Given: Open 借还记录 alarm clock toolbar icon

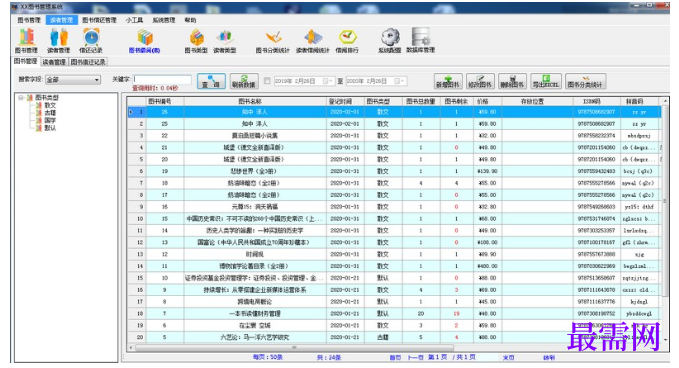Looking at the screenshot, I should 91,41.
